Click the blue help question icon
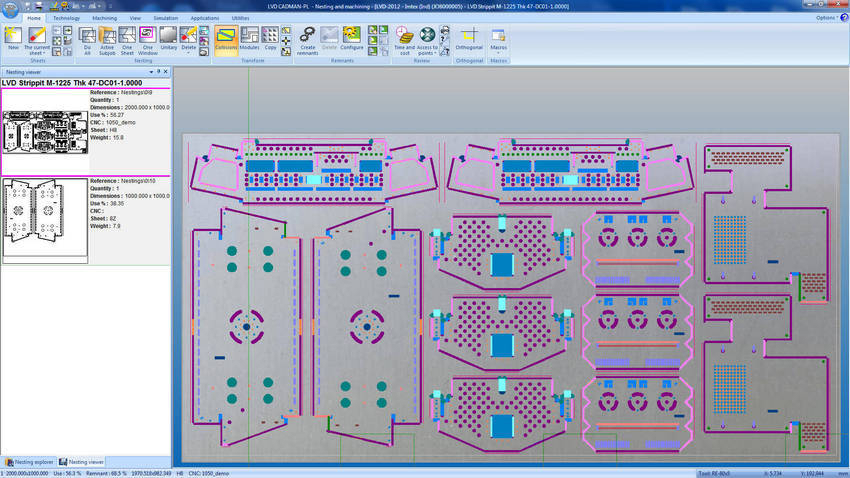Image resolution: width=850 pixels, height=478 pixels. pyautogui.click(x=844, y=18)
